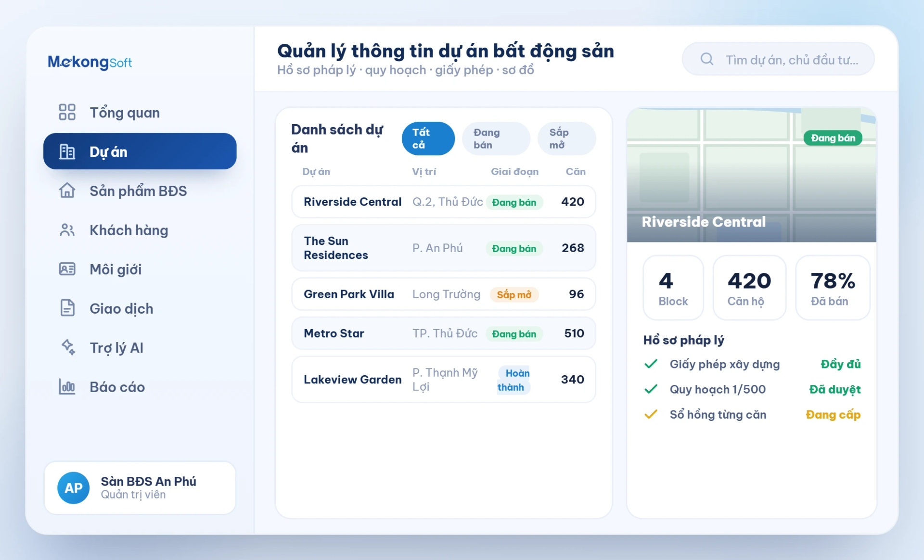Click the Môi giới ID card icon
This screenshot has height=560, width=924.
[x=67, y=269]
